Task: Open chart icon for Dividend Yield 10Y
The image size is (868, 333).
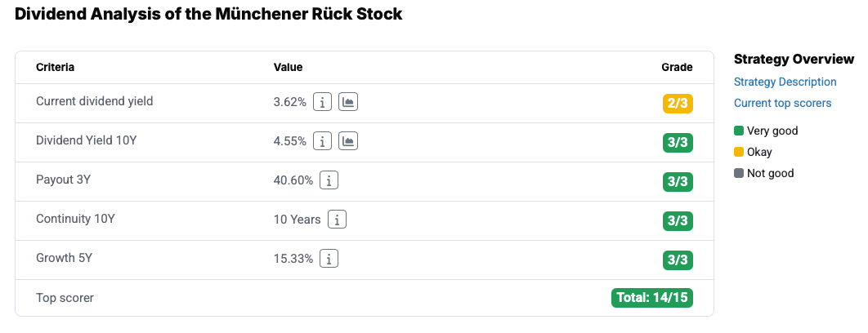Action: click(348, 141)
